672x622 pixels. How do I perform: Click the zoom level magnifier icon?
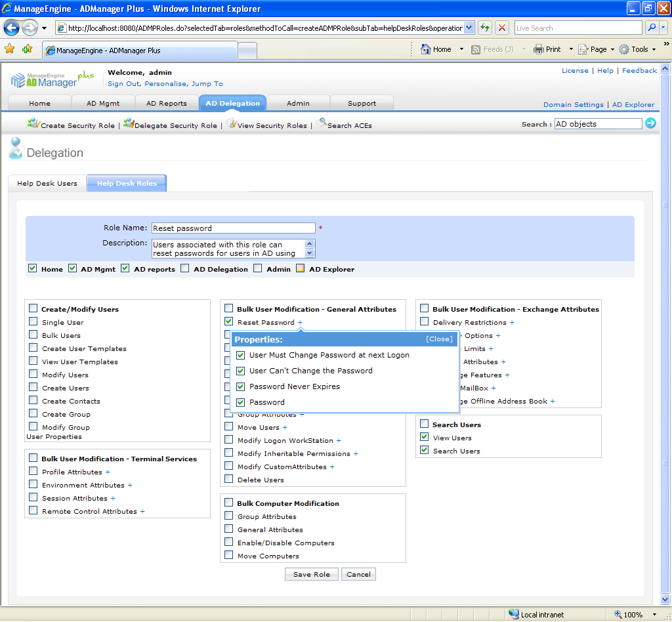(x=618, y=614)
